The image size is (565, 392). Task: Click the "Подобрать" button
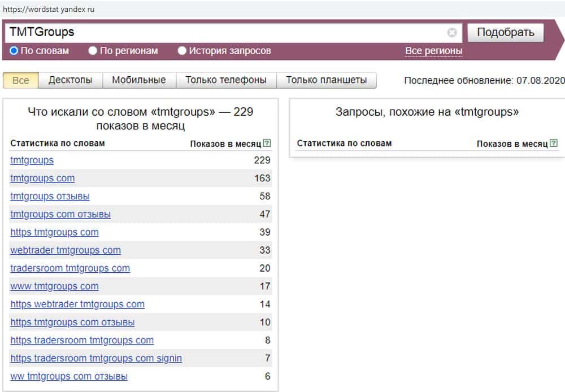click(x=506, y=32)
